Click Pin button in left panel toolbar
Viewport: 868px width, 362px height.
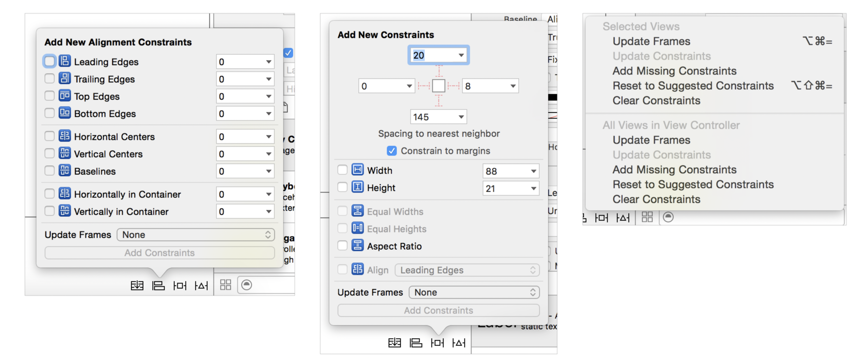tap(180, 285)
